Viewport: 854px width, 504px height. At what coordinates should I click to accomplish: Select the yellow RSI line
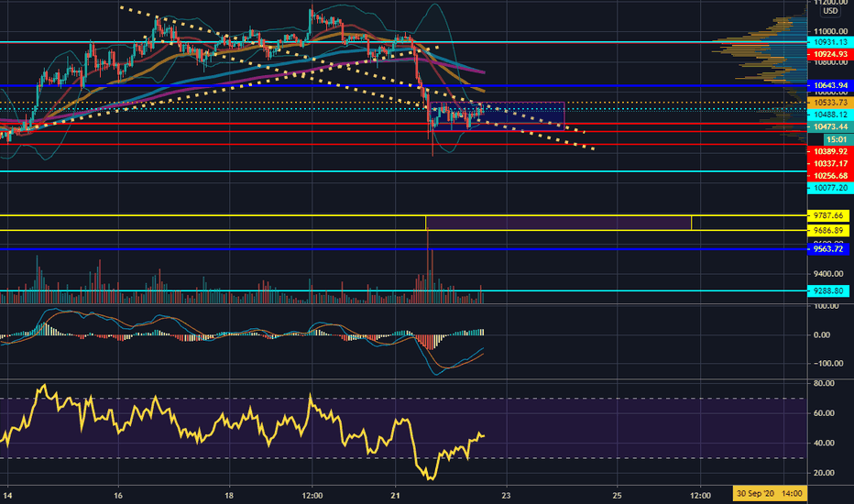[243, 431]
